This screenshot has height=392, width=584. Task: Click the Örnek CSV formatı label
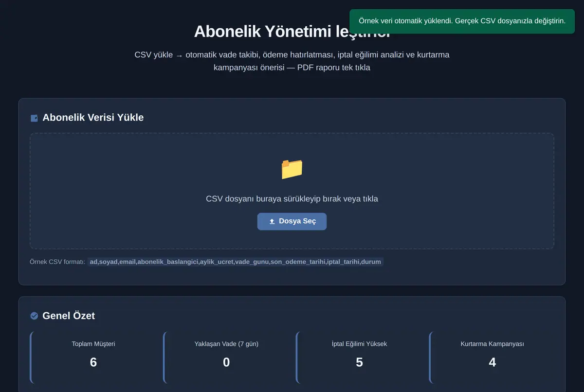[57, 262]
